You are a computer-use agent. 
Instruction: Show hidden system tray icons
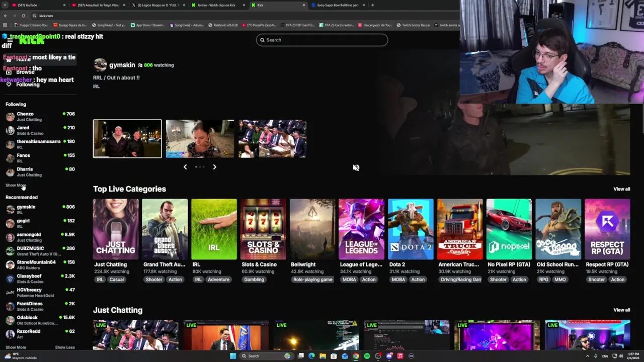coord(587,356)
